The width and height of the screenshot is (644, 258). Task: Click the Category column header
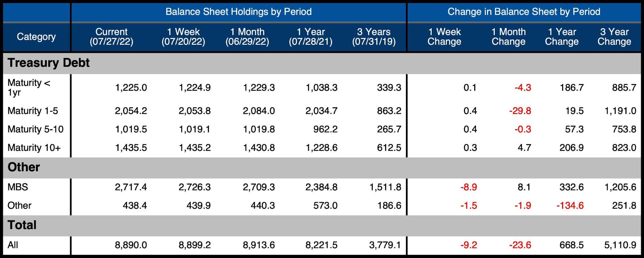[x=36, y=37]
